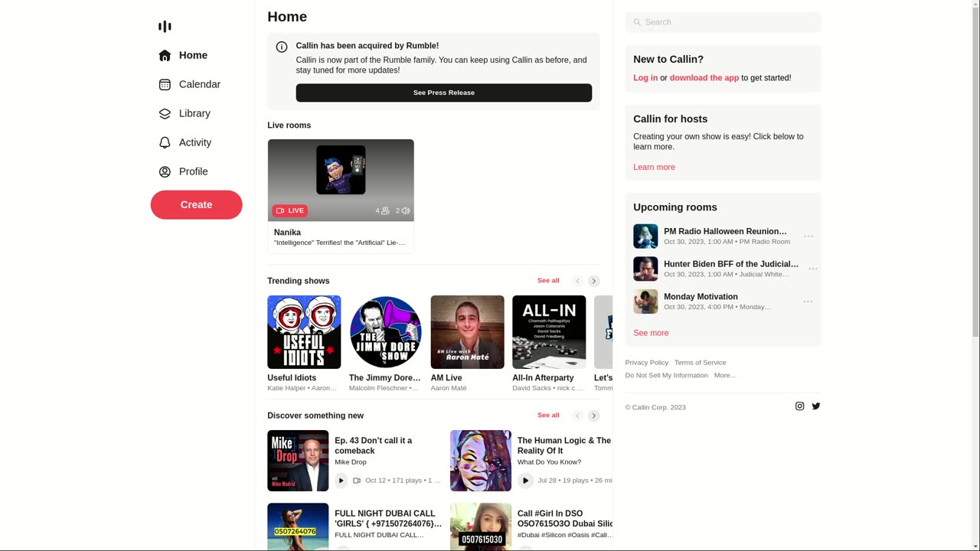Open Useful Idiots show cover
Viewport: 980px width, 551px height.
[x=304, y=332]
